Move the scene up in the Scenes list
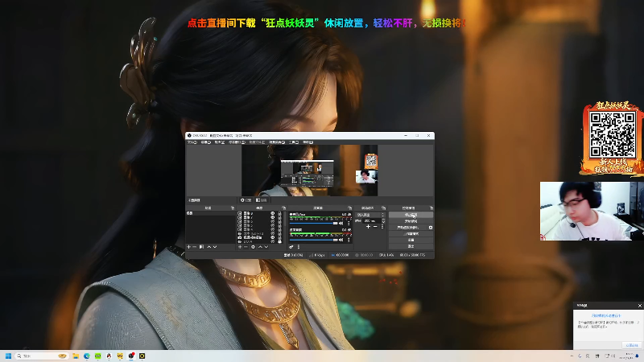The width and height of the screenshot is (644, 362). coord(209,247)
